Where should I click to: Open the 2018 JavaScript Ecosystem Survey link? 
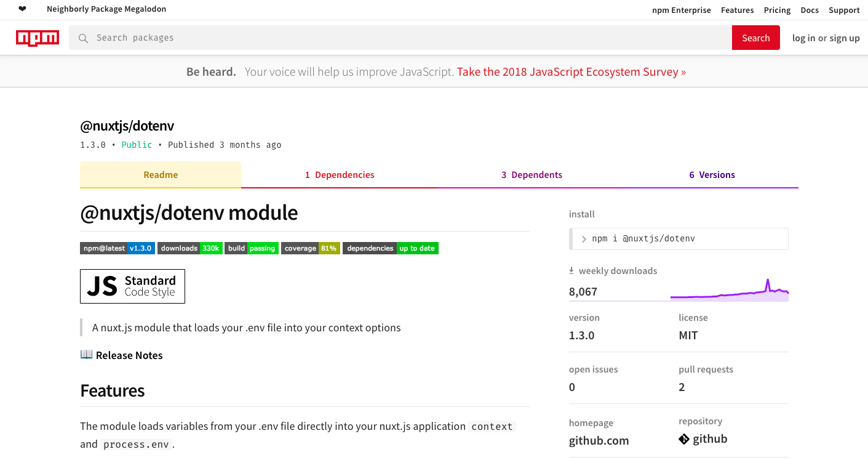click(570, 71)
